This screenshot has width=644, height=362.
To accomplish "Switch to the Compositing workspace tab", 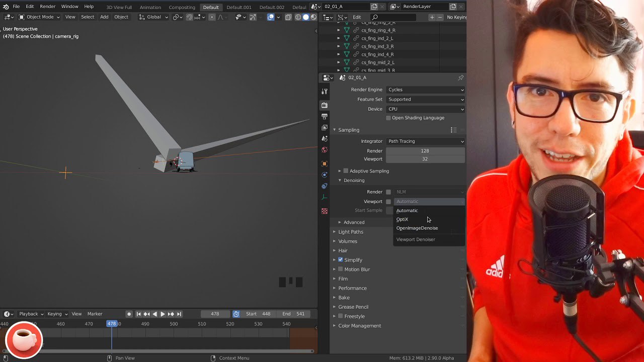I will 182,8.
